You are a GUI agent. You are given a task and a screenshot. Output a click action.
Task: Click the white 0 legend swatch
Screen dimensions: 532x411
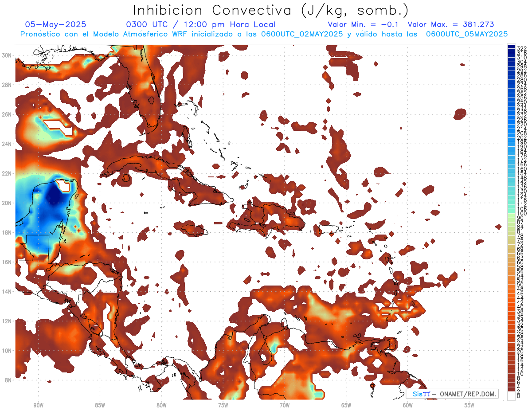[511, 395]
